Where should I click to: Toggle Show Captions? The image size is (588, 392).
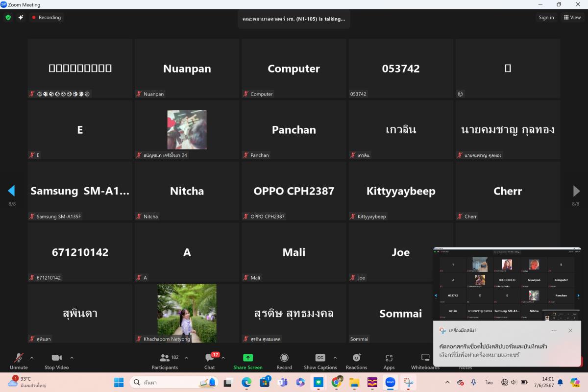click(x=320, y=361)
